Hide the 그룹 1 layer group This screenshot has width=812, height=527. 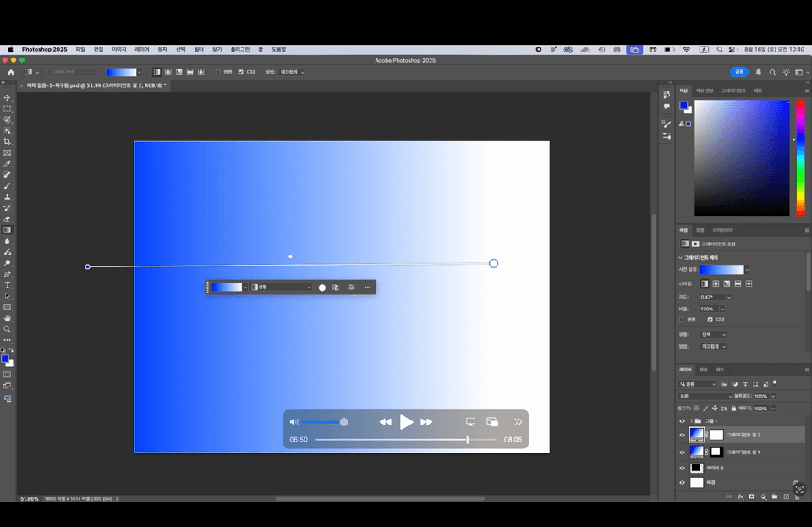coord(682,421)
